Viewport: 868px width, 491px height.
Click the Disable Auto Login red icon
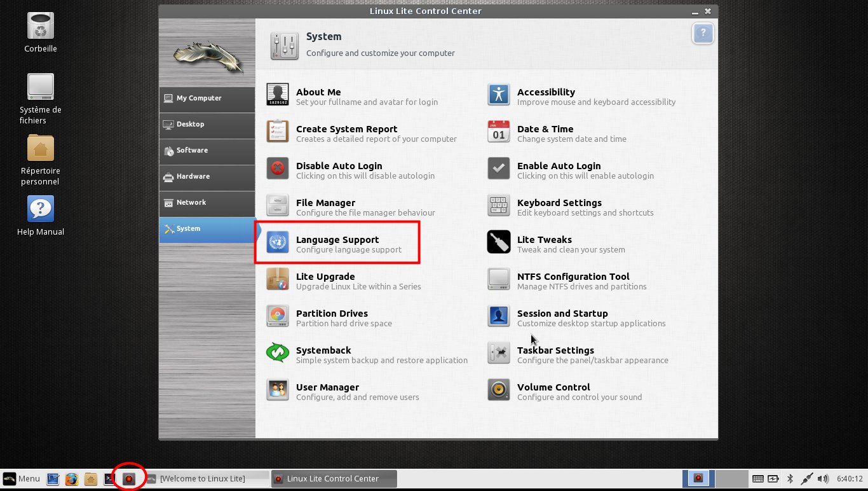[x=278, y=169]
